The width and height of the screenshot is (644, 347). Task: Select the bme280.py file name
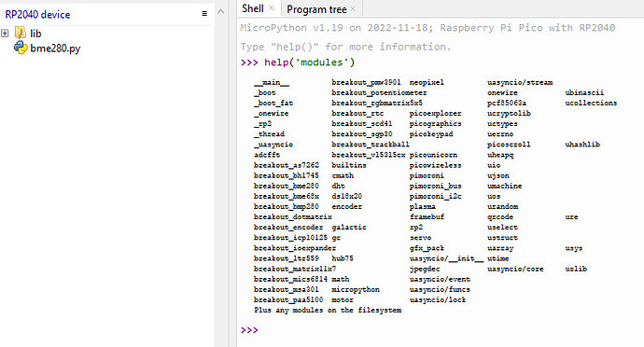tap(55, 49)
